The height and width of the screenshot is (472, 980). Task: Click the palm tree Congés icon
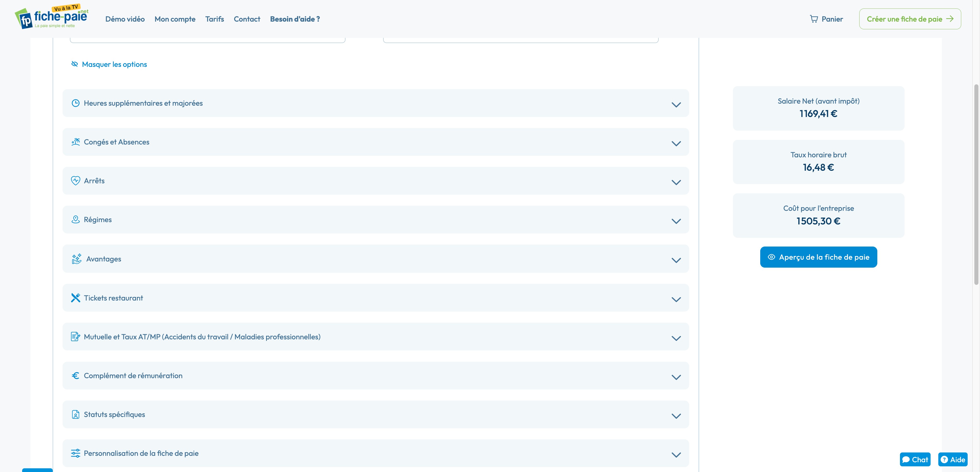pos(75,142)
